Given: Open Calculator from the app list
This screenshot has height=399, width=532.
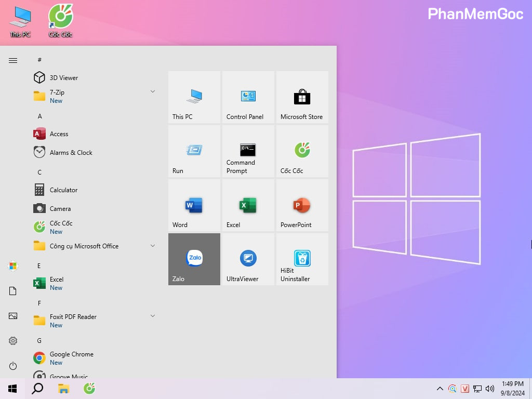Looking at the screenshot, I should point(63,190).
